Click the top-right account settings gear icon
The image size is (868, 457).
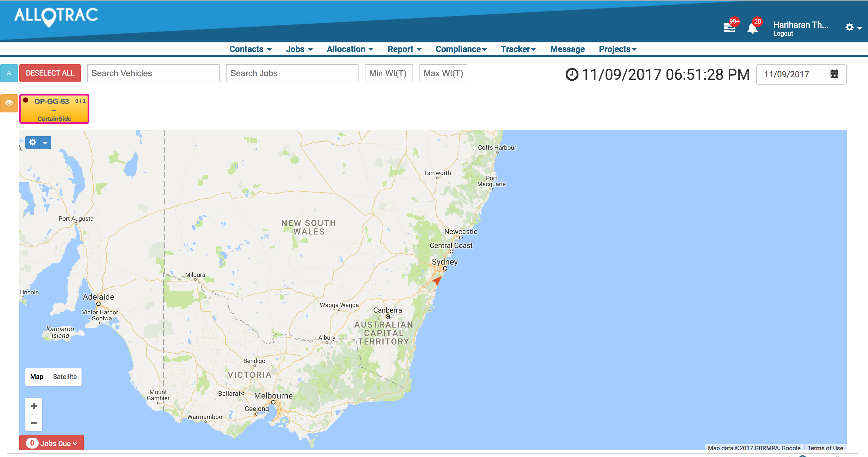pyautogui.click(x=849, y=27)
